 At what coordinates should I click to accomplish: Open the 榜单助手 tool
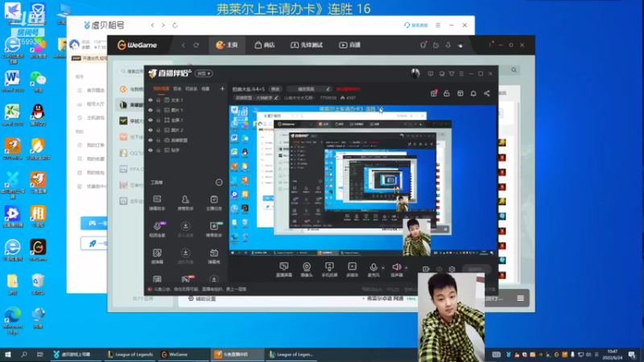click(x=213, y=229)
